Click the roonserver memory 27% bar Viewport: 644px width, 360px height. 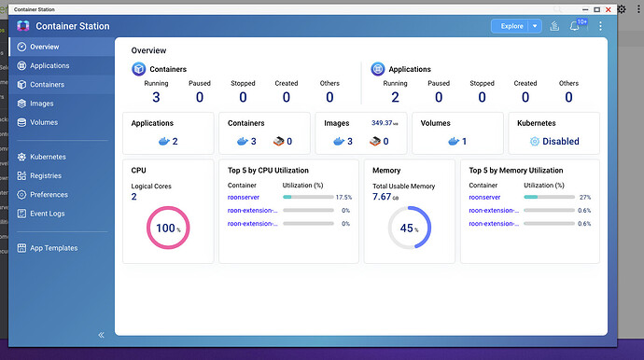pyautogui.click(x=550, y=197)
